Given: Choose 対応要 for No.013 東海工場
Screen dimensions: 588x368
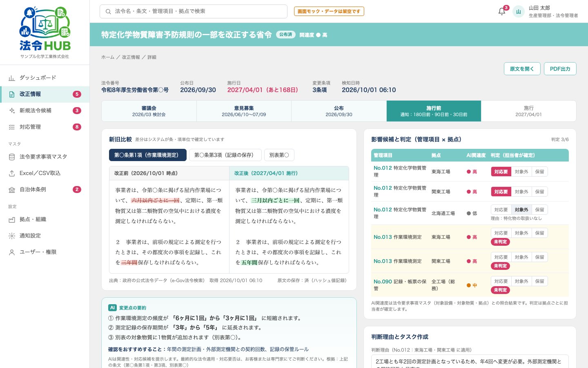Looking at the screenshot, I should point(501,233).
